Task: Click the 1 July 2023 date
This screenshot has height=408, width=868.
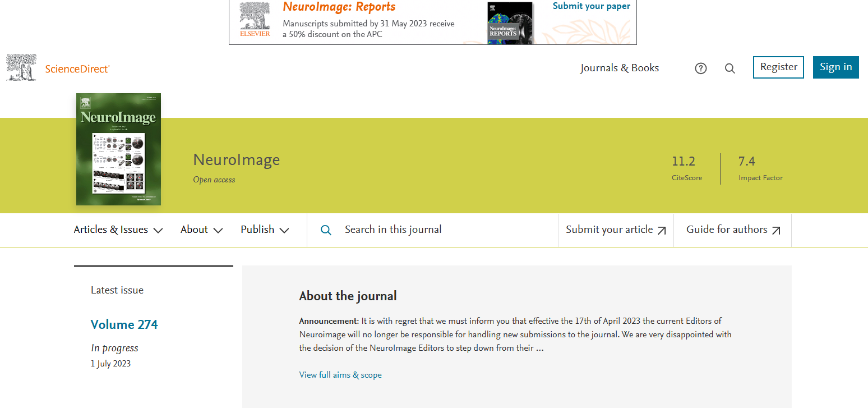Action: [111, 364]
